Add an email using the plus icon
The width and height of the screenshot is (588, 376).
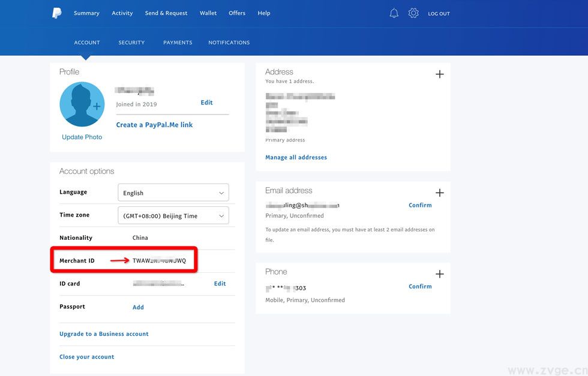(x=440, y=193)
